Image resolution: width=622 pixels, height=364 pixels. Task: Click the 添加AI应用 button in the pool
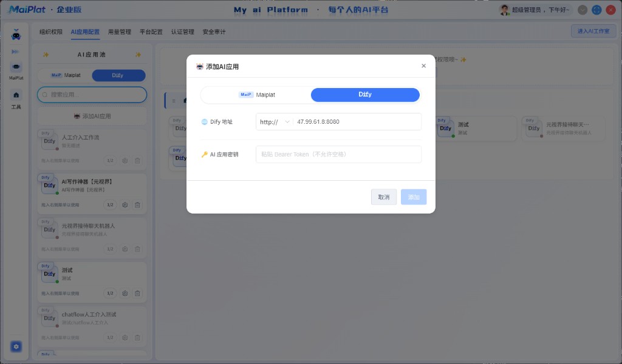pos(92,116)
